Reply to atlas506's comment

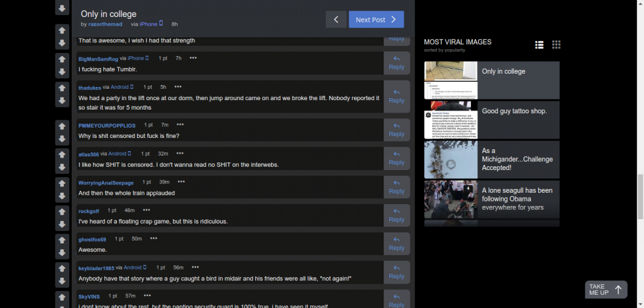click(x=396, y=158)
